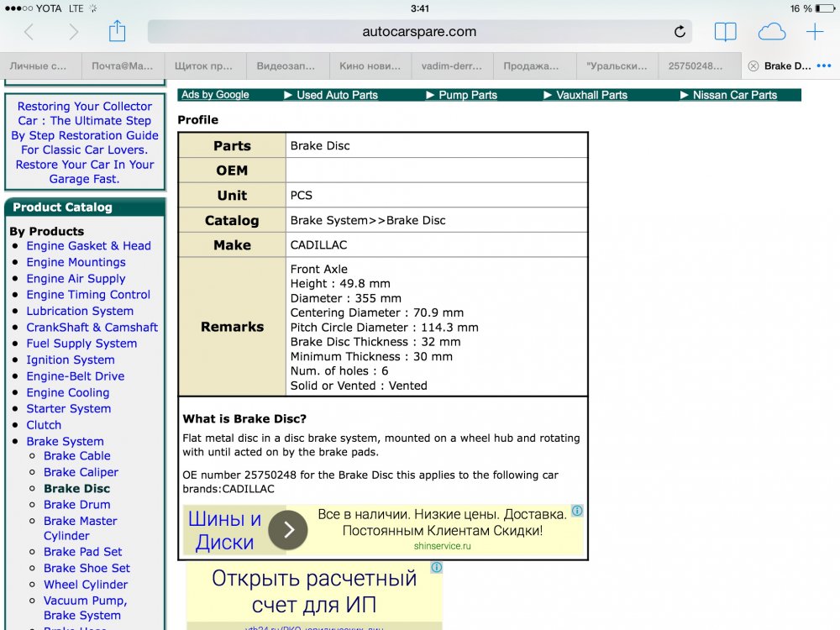Open the Nissan Car Parts ad link
Image resolution: width=840 pixels, height=630 pixels.
tap(734, 95)
